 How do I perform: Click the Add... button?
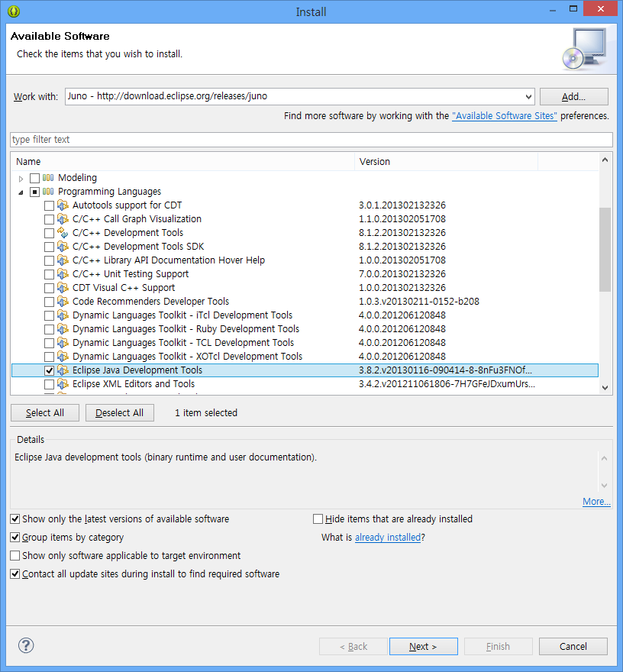(x=573, y=97)
